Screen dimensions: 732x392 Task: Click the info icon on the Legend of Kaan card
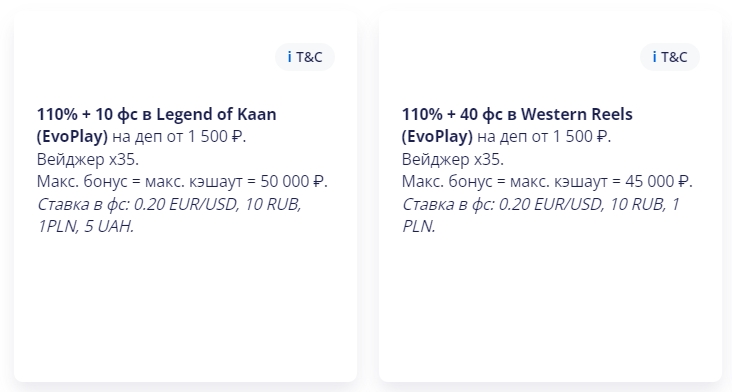(289, 57)
